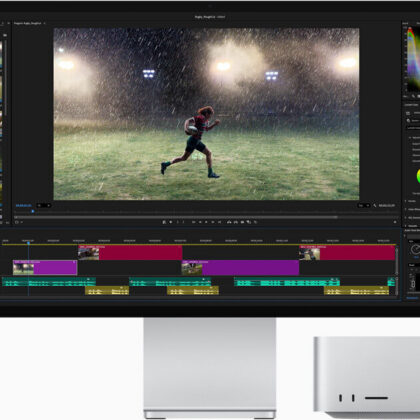Play the sequence in the Program monitor
Image resolution: width=420 pixels, height=420 pixels.
click(206, 222)
